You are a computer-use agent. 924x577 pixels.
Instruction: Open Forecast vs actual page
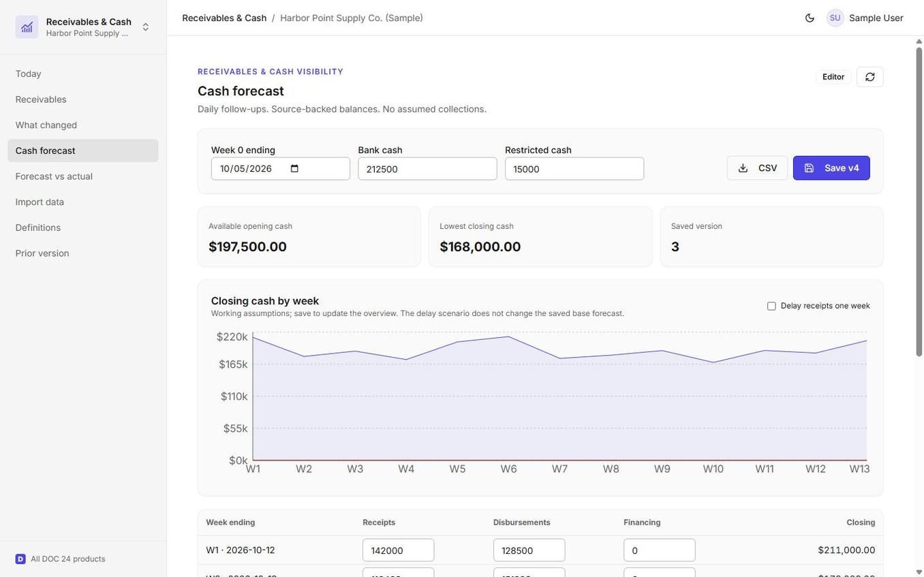click(83, 176)
